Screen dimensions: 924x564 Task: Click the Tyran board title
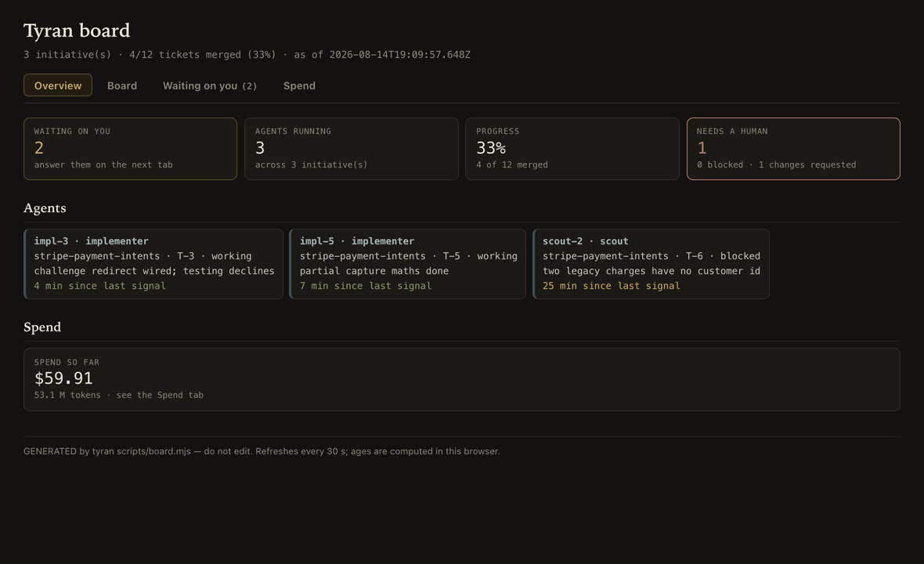coord(77,31)
